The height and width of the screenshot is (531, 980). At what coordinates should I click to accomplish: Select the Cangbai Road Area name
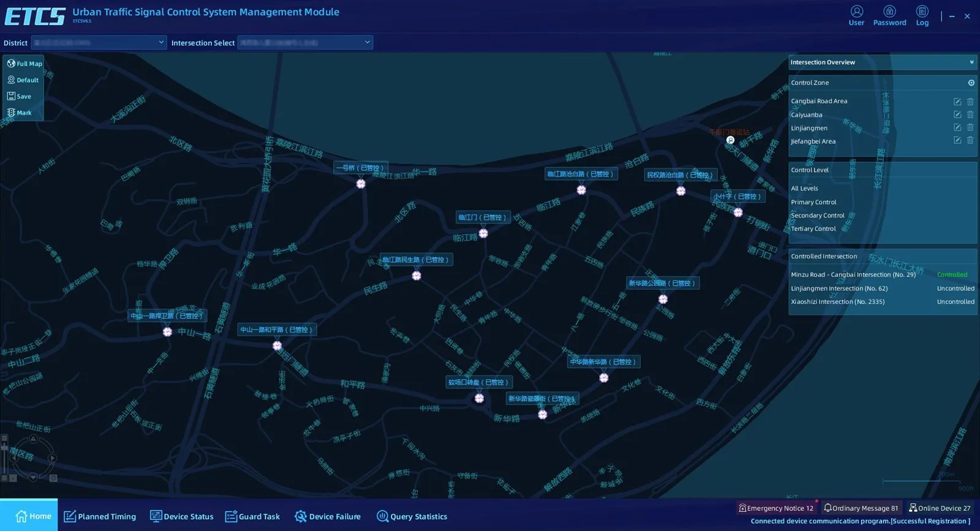pos(819,101)
